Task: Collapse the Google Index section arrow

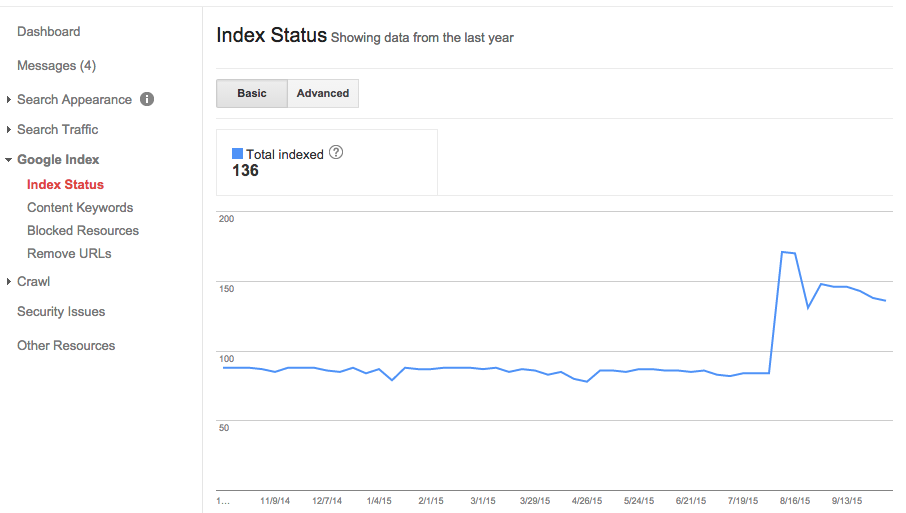Action: point(9,160)
